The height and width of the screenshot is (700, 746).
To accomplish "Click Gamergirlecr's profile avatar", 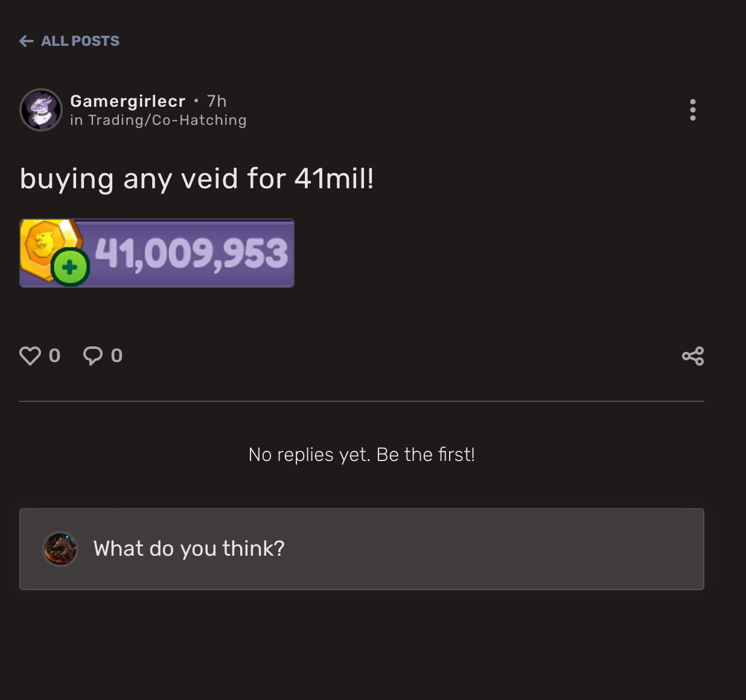I will click(41, 110).
